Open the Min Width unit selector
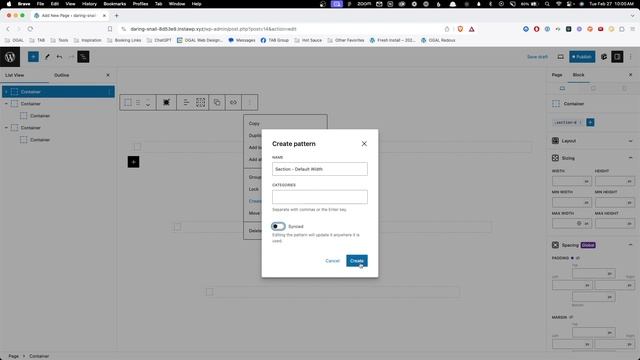 pyautogui.click(x=587, y=202)
